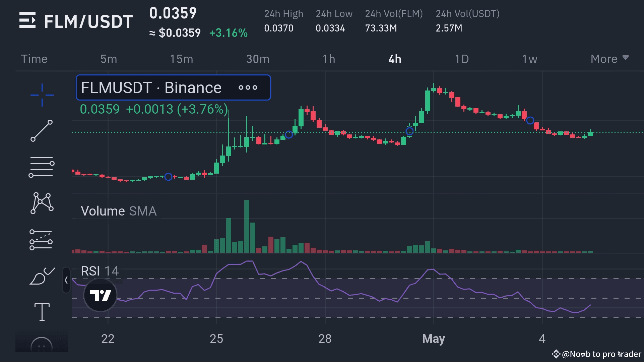Screen dimensions: 644x362
Task: Click the FLMUSDT Binance symbol box
Action: [151, 88]
